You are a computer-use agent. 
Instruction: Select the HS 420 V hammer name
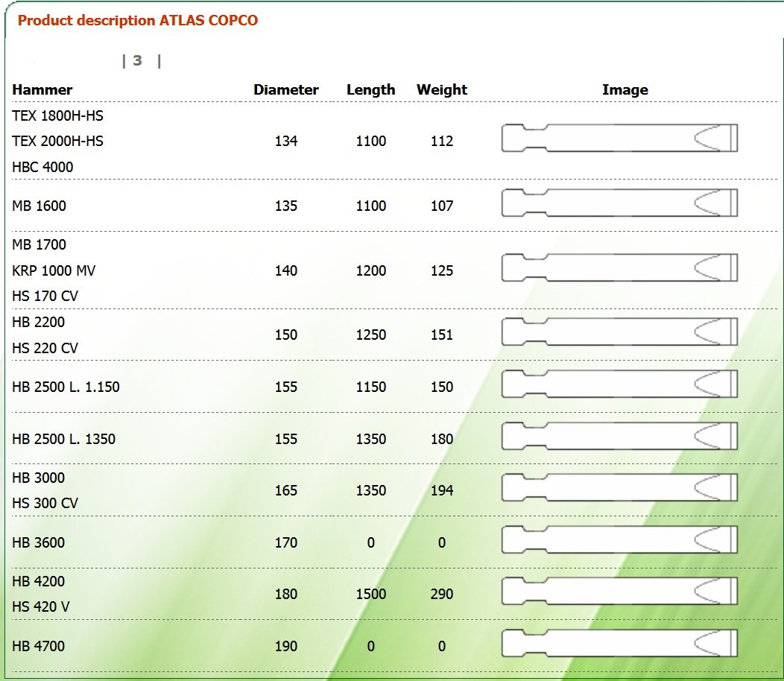pyautogui.click(x=41, y=606)
